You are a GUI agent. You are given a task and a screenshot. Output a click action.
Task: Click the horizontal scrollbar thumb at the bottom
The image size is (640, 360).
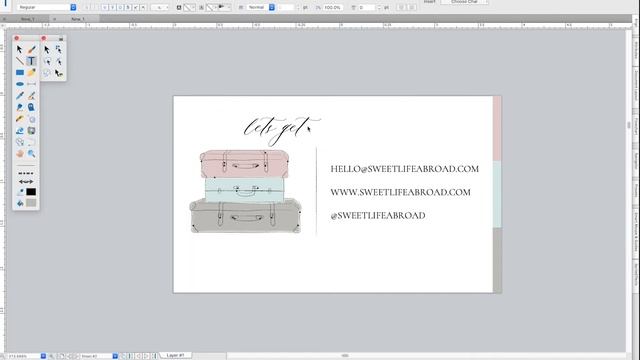[x=345, y=356]
